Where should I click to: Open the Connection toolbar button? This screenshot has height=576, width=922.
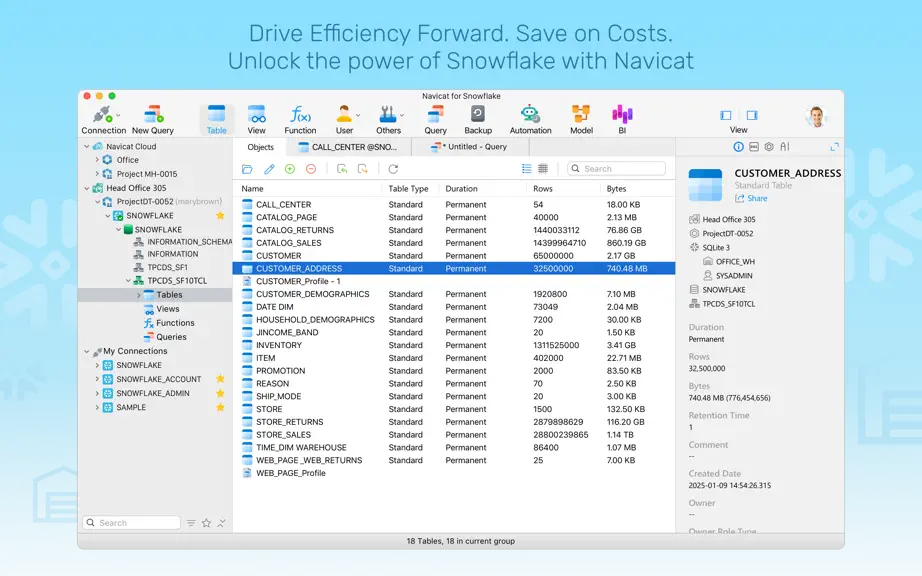pyautogui.click(x=103, y=120)
